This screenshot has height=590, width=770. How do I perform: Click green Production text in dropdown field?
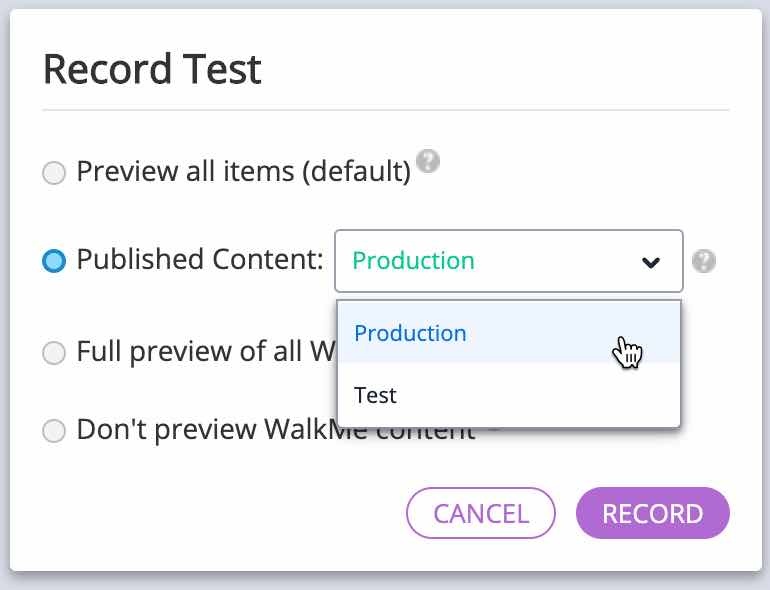pos(413,260)
